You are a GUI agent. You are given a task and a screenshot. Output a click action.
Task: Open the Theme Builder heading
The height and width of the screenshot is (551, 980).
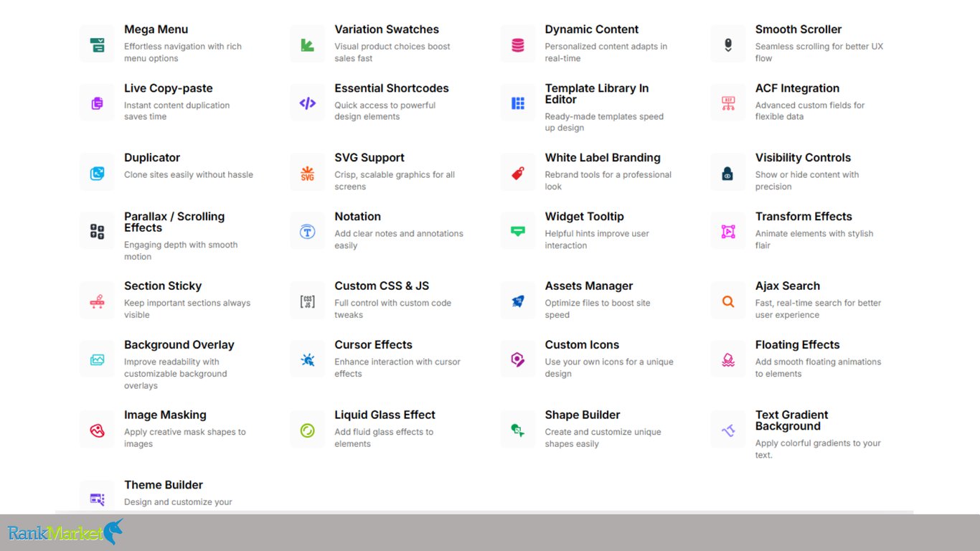pyautogui.click(x=164, y=485)
